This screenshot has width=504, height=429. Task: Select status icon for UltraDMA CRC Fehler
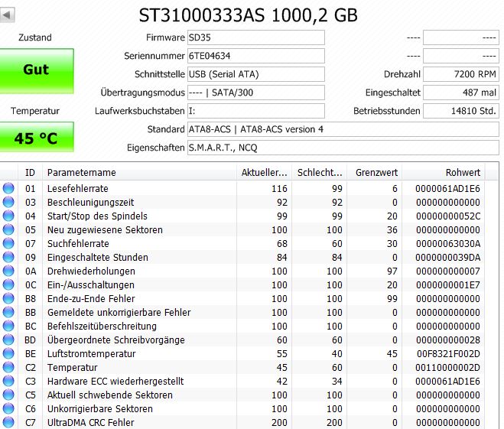[8, 423]
